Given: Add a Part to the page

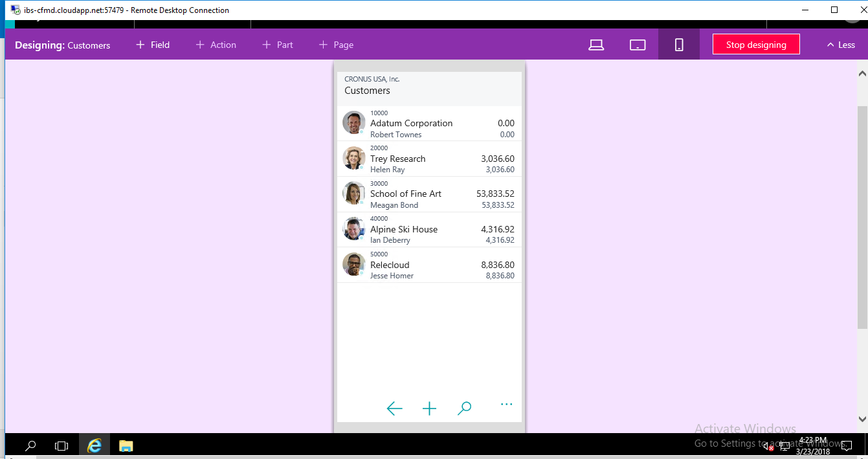Looking at the screenshot, I should 278,45.
